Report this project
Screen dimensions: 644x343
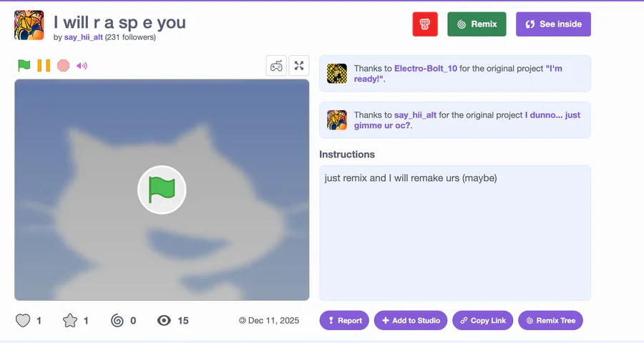point(344,320)
